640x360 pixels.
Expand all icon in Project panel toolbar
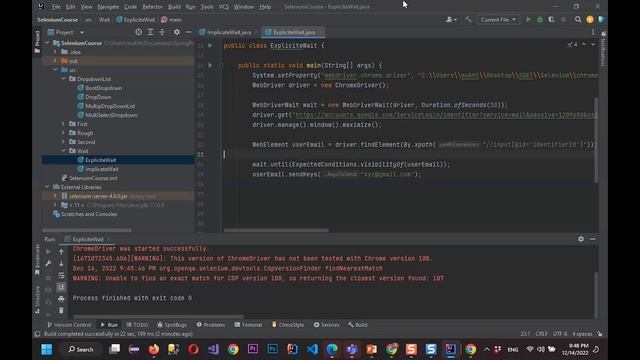[x=150, y=32]
